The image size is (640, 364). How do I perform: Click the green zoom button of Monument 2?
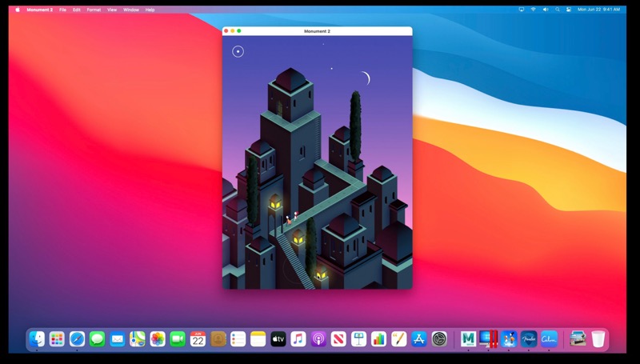click(x=239, y=31)
